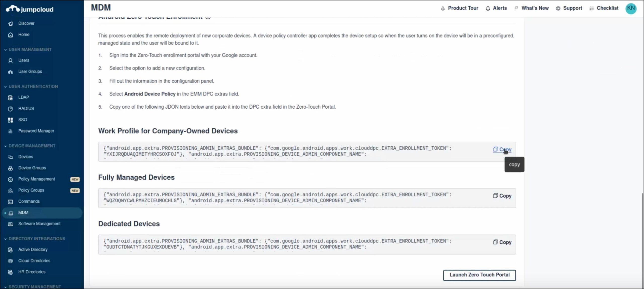Image resolution: width=644 pixels, height=289 pixels.
Task: Click the Support lifebuoy icon
Action: [558, 9]
